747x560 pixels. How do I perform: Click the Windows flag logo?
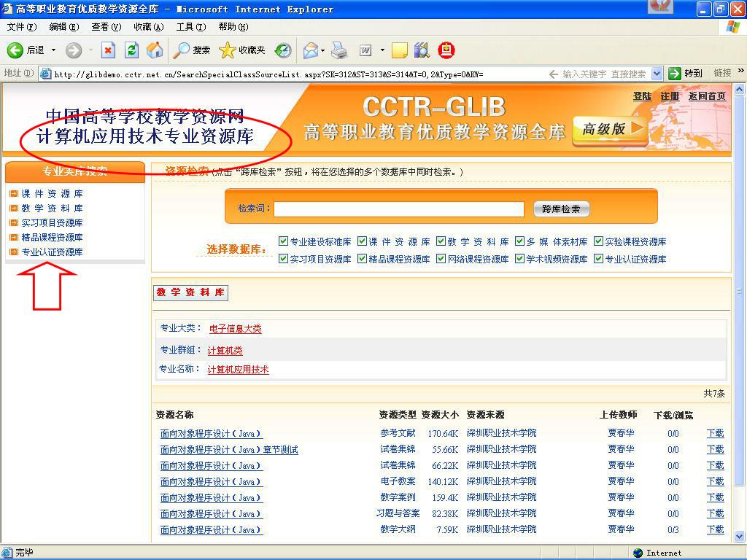[x=734, y=27]
